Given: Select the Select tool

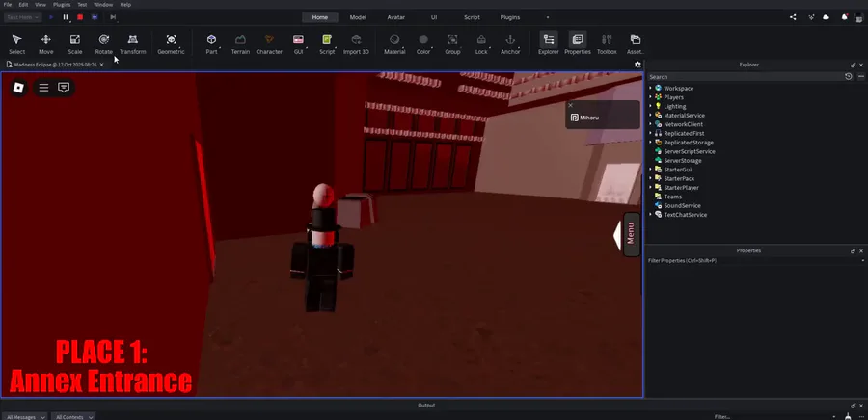Looking at the screenshot, I should 16,43.
